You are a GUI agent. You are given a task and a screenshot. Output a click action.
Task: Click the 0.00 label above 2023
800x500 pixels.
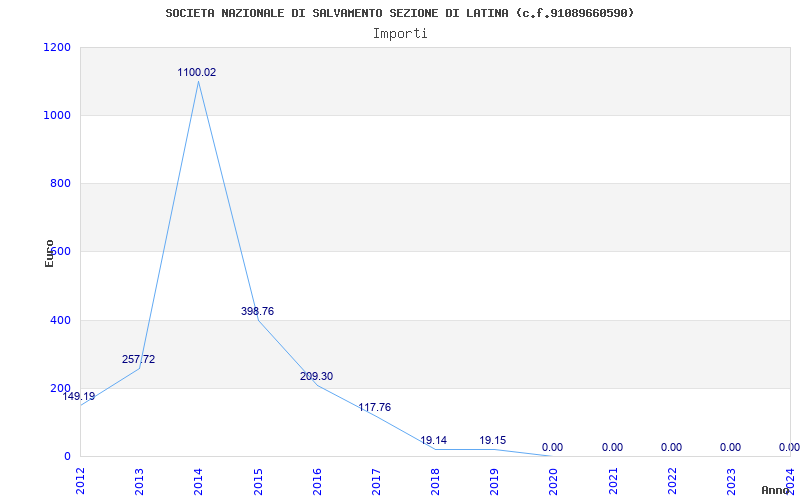click(x=730, y=447)
